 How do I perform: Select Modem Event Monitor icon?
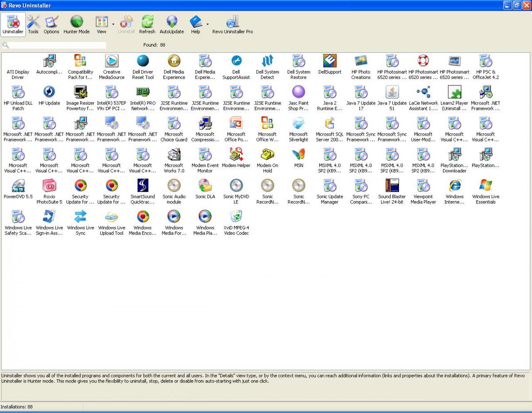point(205,154)
